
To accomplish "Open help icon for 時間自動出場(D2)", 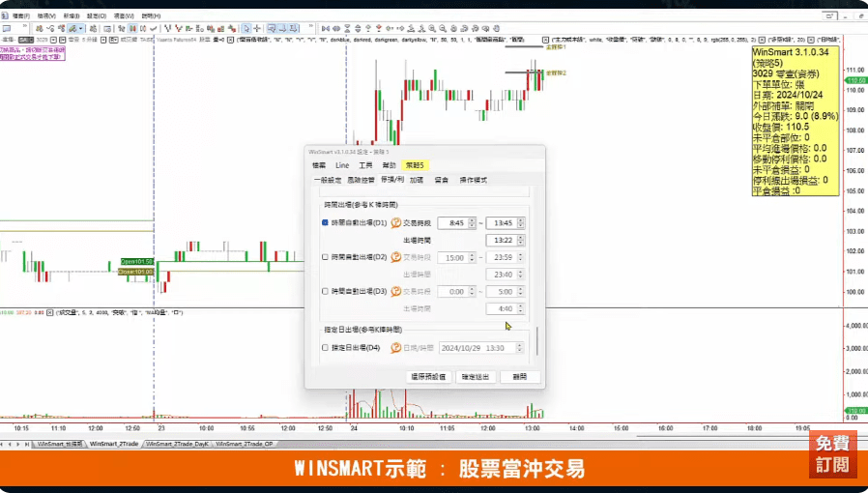I will pos(395,257).
